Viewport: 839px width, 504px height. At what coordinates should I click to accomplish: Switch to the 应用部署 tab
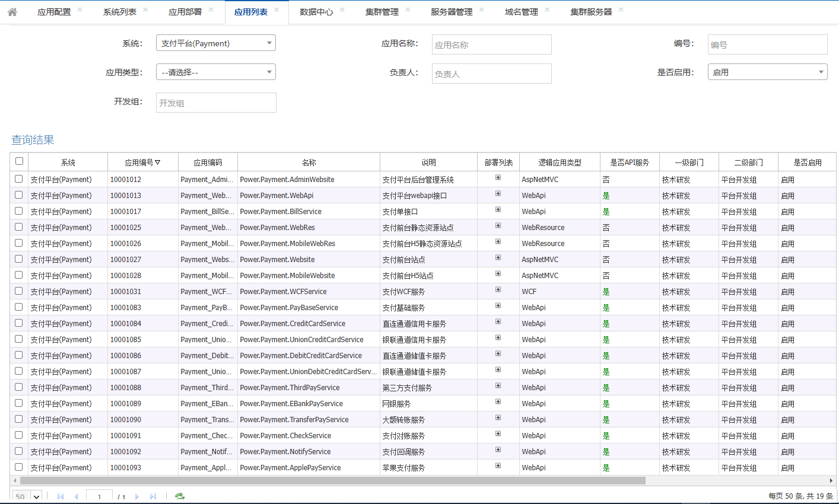point(185,12)
